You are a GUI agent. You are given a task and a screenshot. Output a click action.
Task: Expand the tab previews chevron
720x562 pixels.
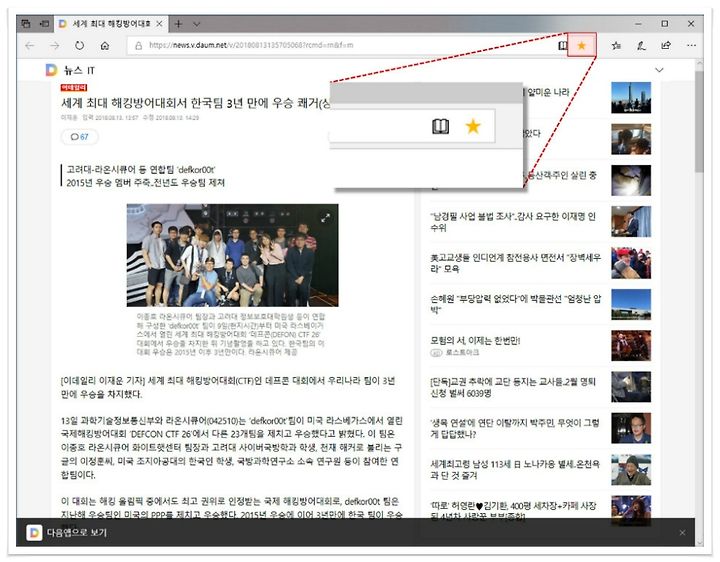tap(197, 24)
